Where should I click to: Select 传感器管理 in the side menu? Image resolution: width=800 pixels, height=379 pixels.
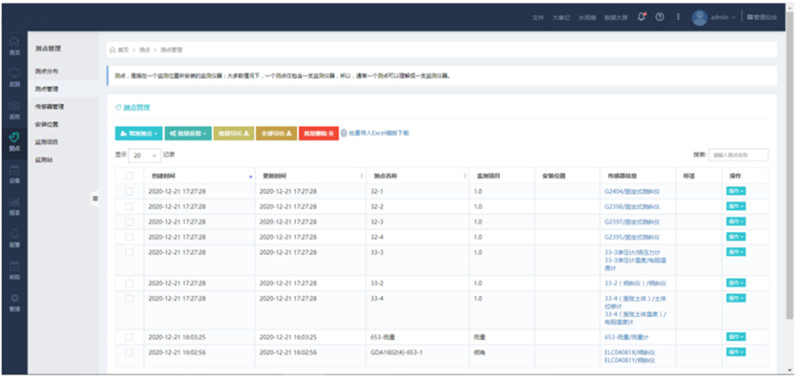[49, 107]
